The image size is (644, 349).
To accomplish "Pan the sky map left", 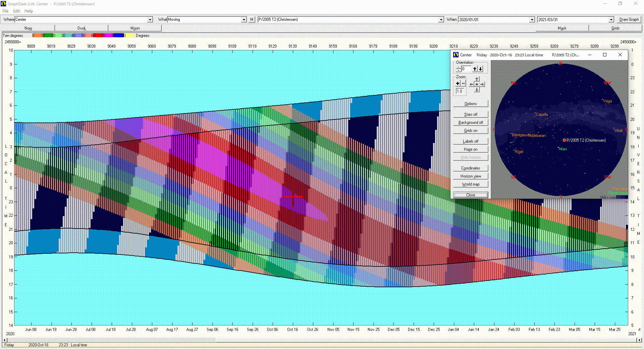I will coord(472,84).
